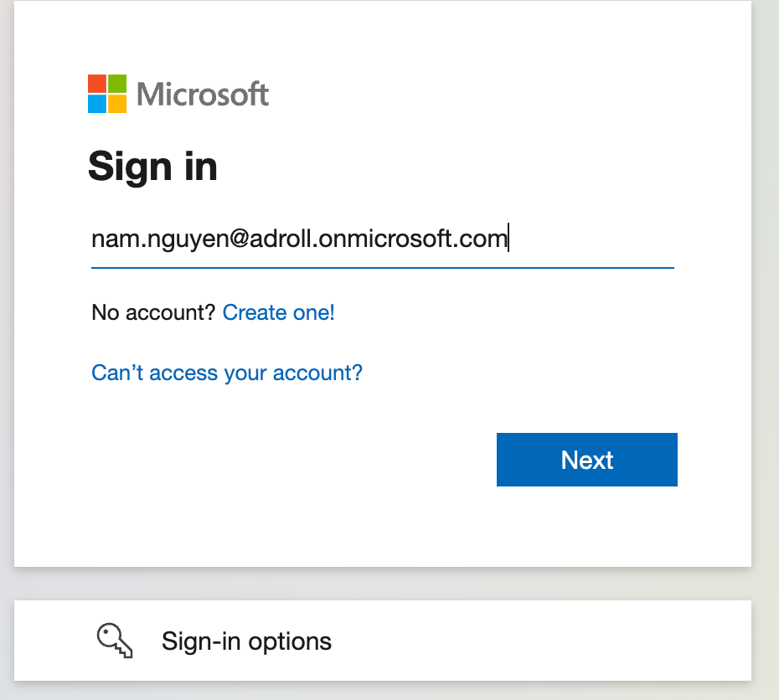Click the gray Microsoft wordmark text
This screenshot has height=700, width=779.
(x=203, y=94)
